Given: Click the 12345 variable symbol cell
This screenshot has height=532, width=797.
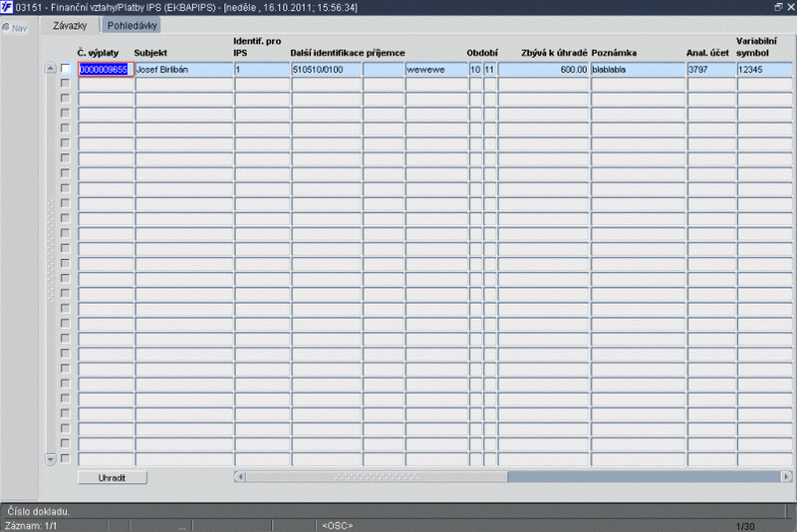Looking at the screenshot, I should coord(766,69).
